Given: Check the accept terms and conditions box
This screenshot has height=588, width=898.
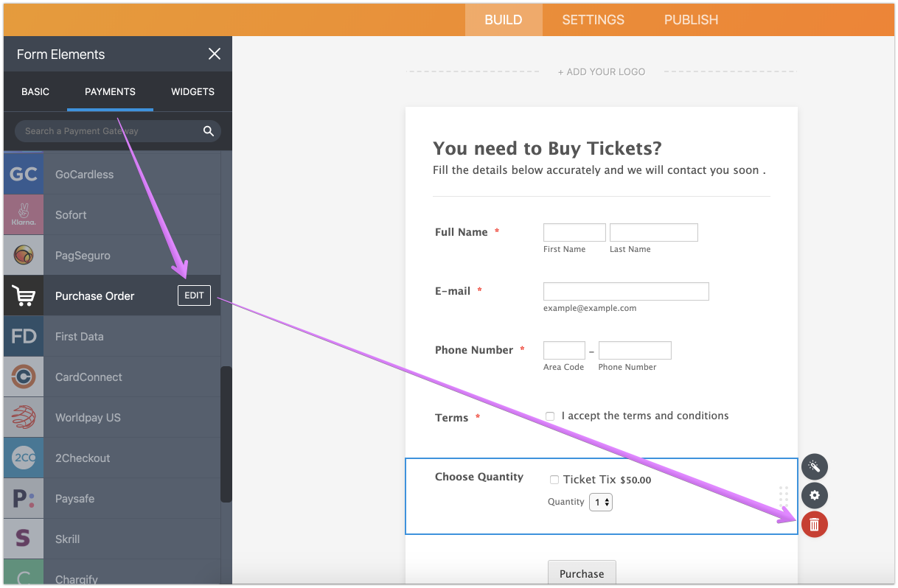Looking at the screenshot, I should click(x=550, y=416).
